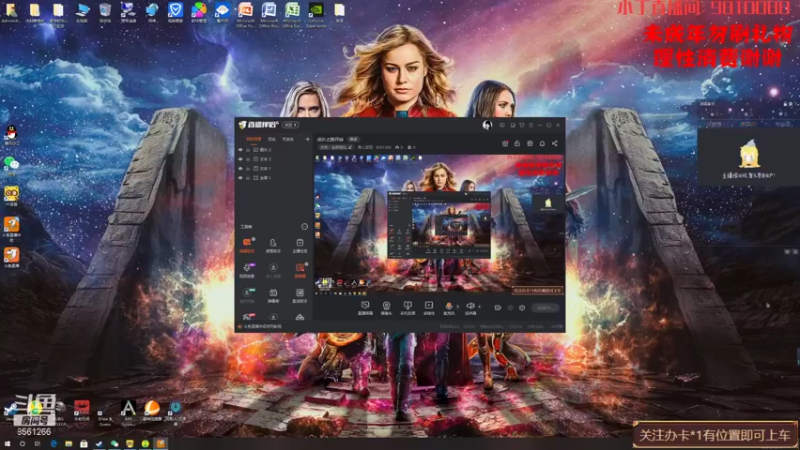Open the QQ penguin desktop icon
The height and width of the screenshot is (450, 800).
click(x=11, y=135)
